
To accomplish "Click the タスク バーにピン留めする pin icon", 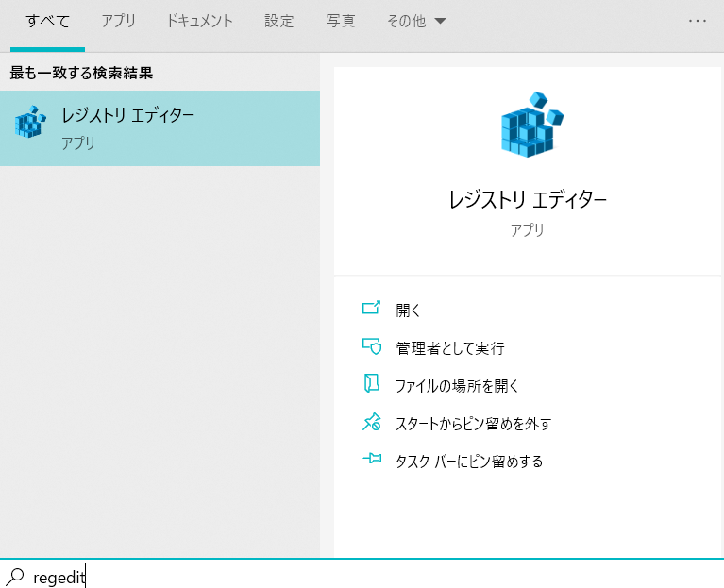I will 372,459.
